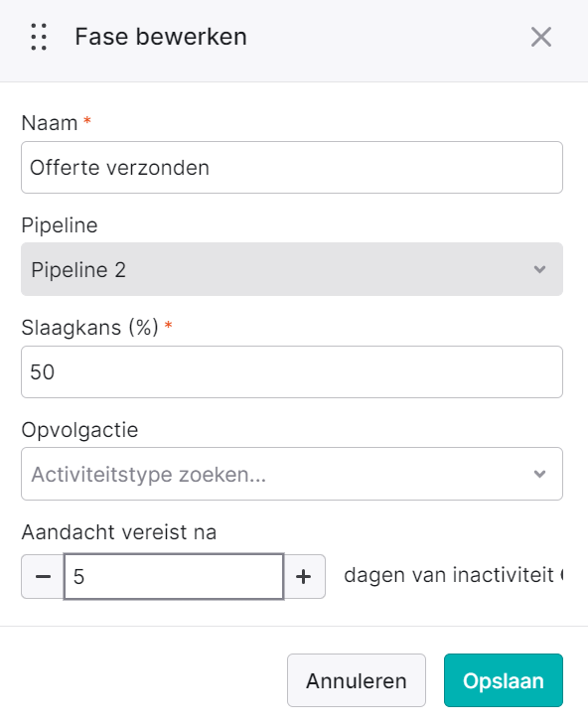Open the Activiteitstype zoeken dropdown
This screenshot has width=588, height=728.
coord(292,474)
